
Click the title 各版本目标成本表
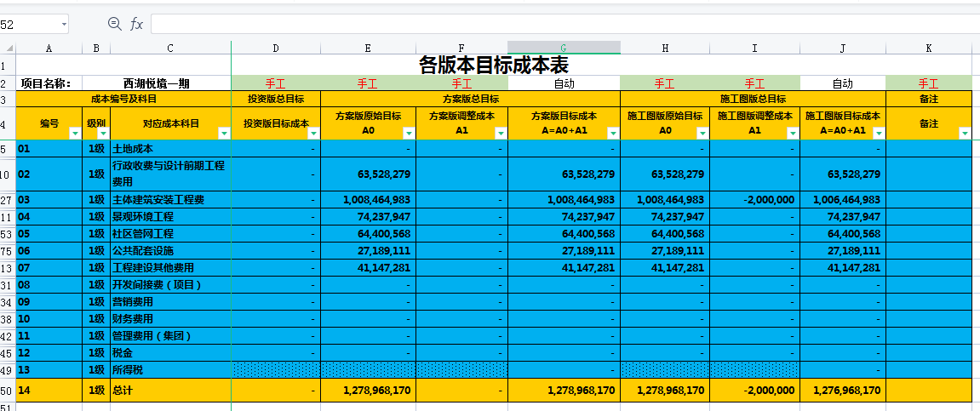[493, 65]
